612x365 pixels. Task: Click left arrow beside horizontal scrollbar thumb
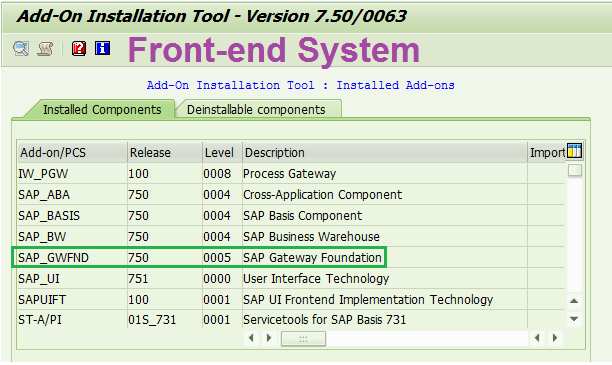click(251, 338)
